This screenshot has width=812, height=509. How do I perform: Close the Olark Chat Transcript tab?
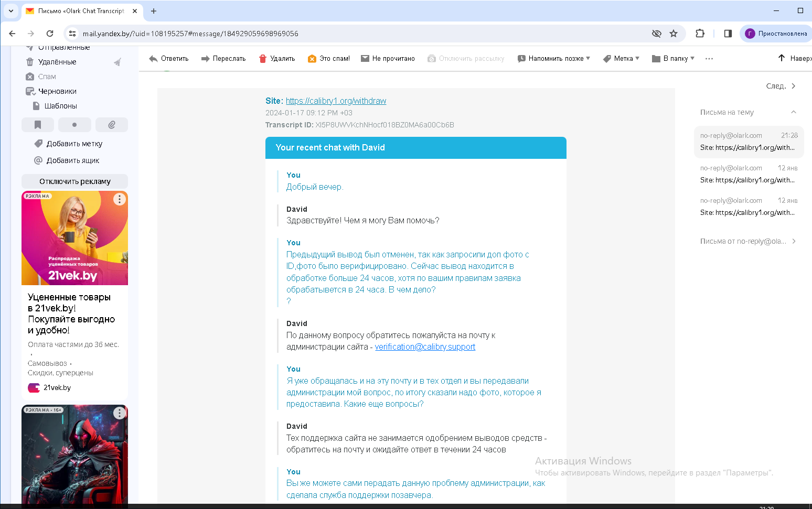click(135, 11)
